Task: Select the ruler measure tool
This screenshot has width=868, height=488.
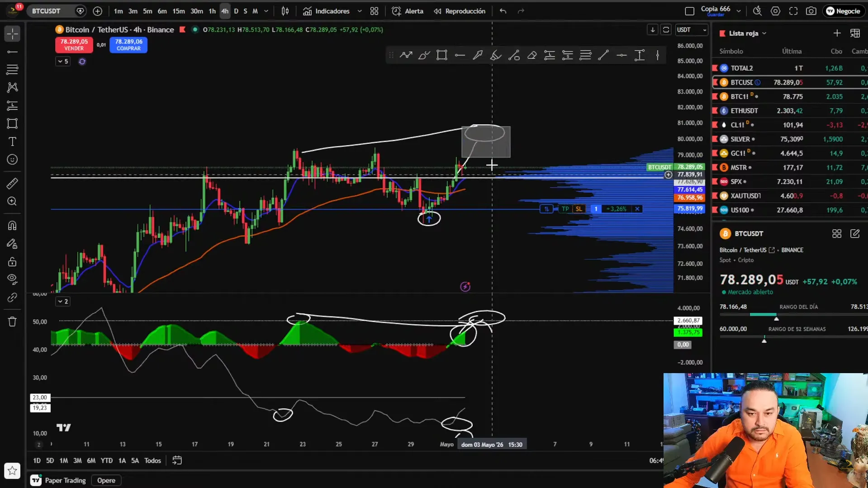Action: point(12,183)
